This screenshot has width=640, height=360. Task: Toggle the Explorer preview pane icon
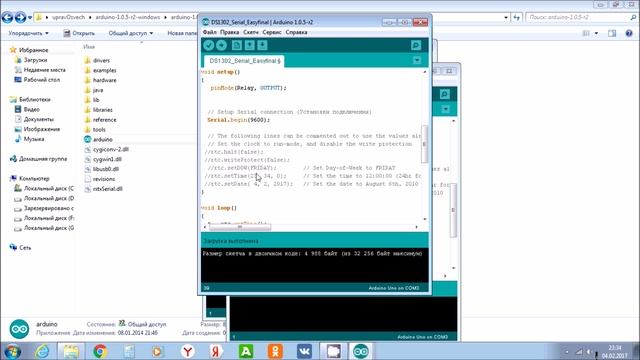pyautogui.click(x=612, y=33)
